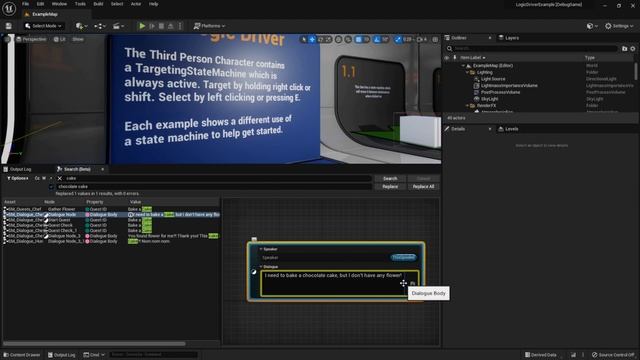Click the Speaker value pill on node
The height and width of the screenshot is (360, 640).
pyautogui.click(x=403, y=257)
